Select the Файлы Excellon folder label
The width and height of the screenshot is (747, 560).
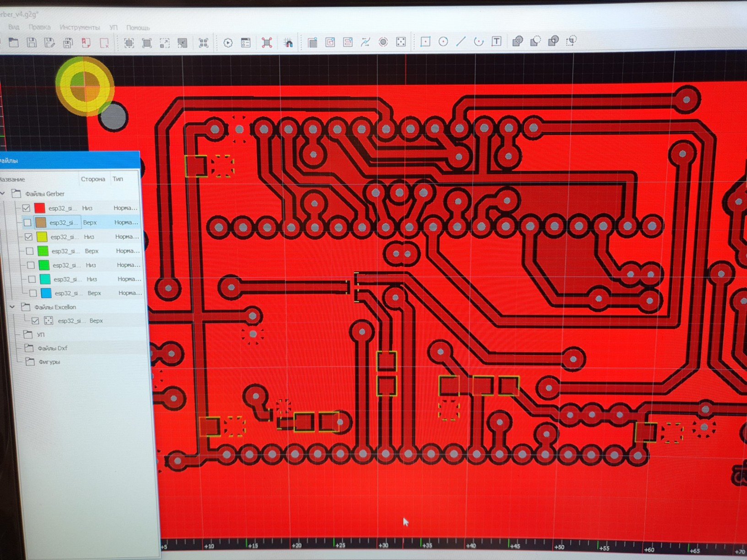(55, 307)
